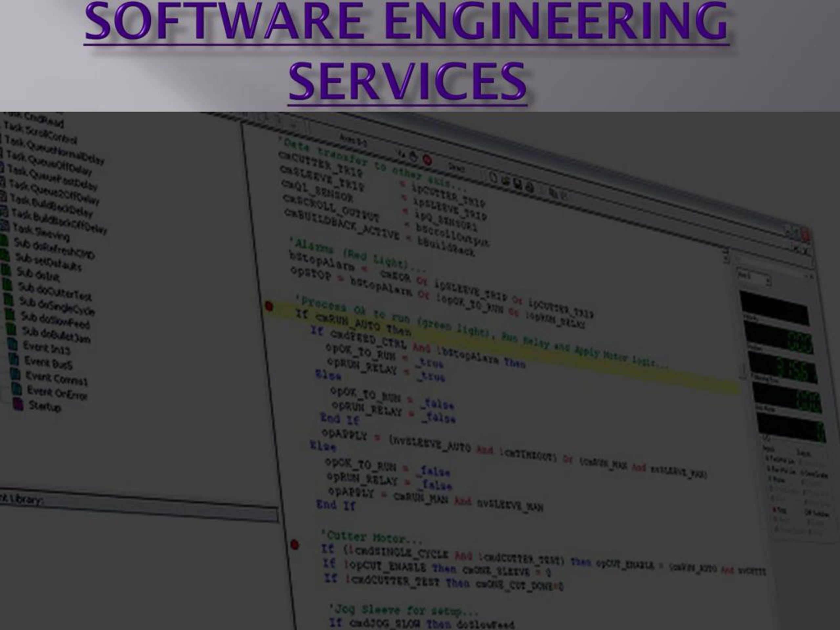Click the icon beside Task BuildBackOffDelay
The image size is (840, 630).
[x=4, y=211]
